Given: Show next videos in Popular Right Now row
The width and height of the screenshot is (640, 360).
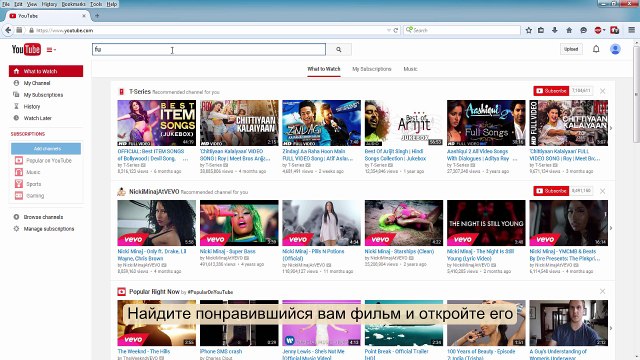Looking at the screenshot, I should [x=611, y=328].
